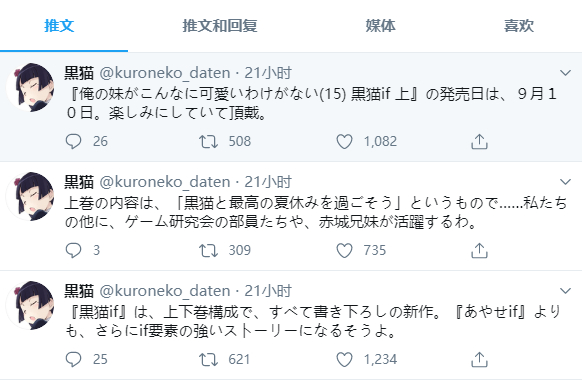
Task: Switch to the 推文和回复 tab
Action: (220, 26)
